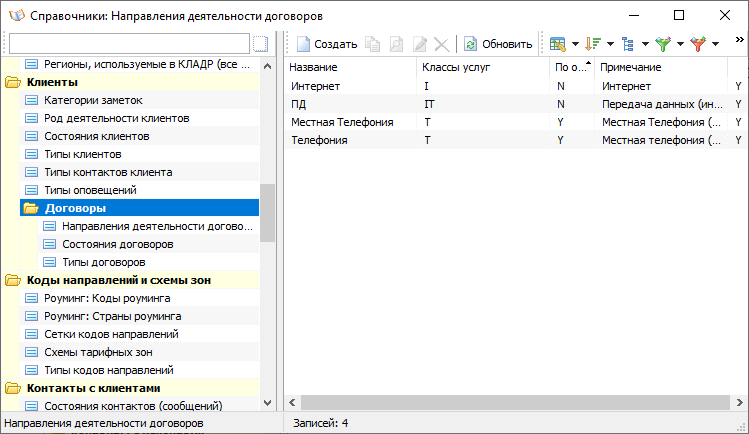Viewport: 749px width, 434px height.
Task: Click the table horizontal scrollbar right arrow
Action: pos(739,402)
